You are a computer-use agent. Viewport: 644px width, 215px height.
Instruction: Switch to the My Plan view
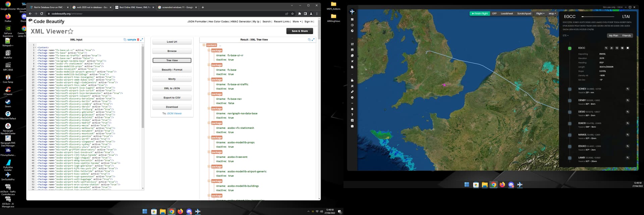(x=613, y=35)
